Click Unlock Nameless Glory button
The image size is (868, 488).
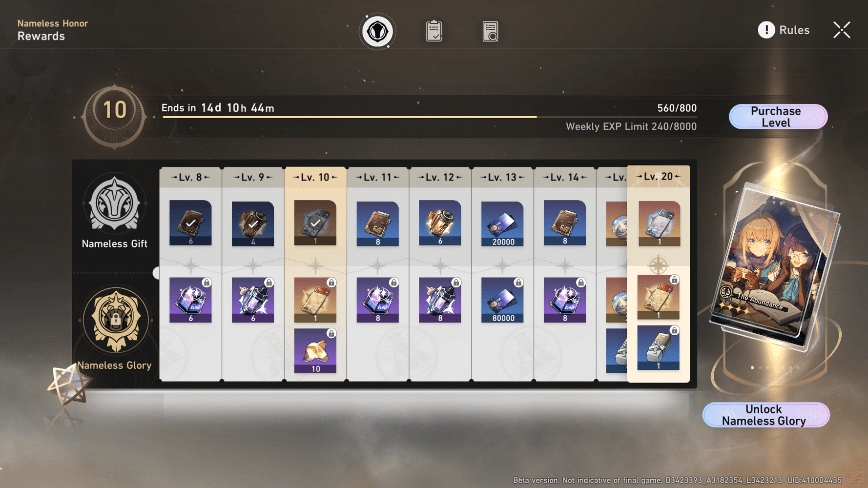765,415
